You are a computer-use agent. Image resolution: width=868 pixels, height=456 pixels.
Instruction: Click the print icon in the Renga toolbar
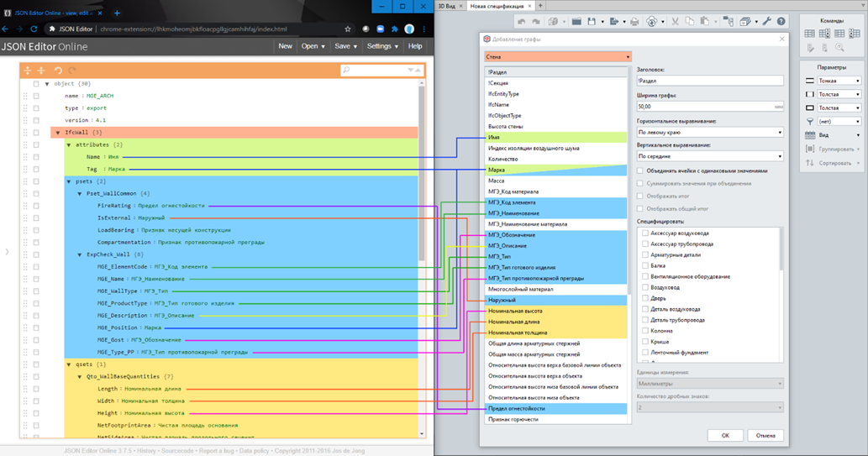(x=634, y=22)
